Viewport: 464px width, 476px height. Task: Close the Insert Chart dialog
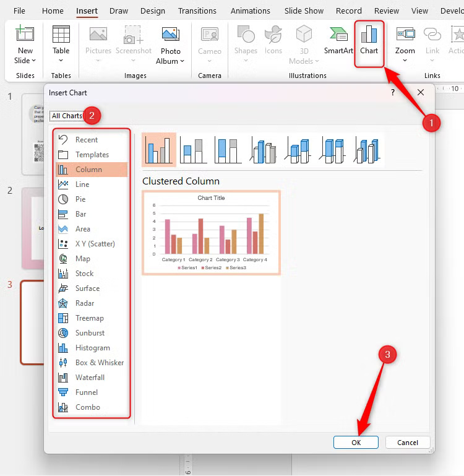421,92
